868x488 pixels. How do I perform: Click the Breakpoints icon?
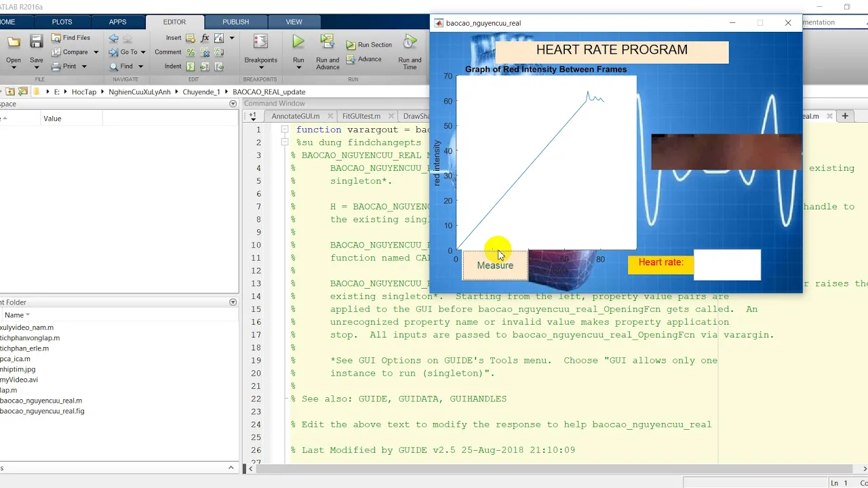[260, 42]
